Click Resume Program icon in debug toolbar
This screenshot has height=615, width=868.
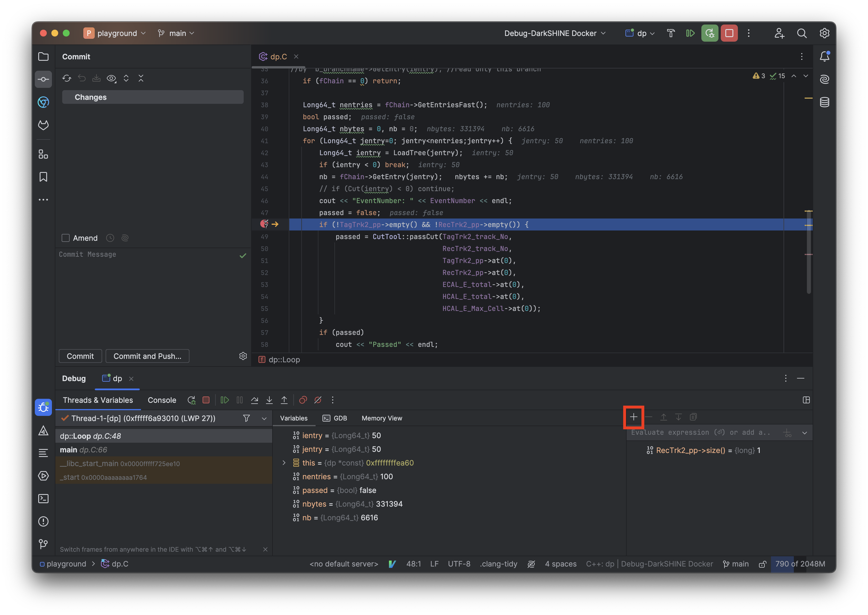click(x=225, y=400)
